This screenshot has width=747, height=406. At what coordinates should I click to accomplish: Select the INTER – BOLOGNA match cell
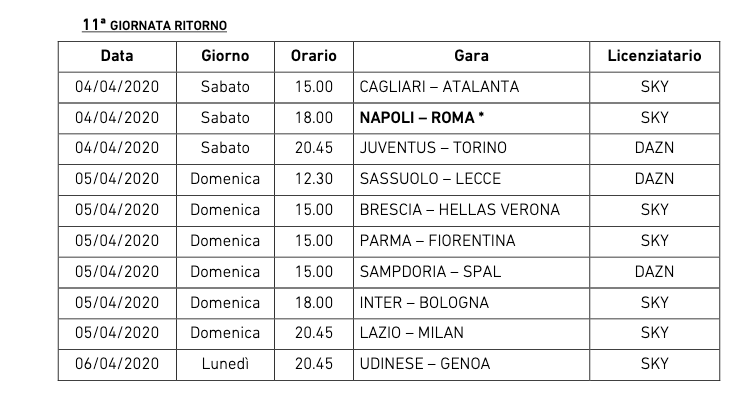(x=424, y=302)
